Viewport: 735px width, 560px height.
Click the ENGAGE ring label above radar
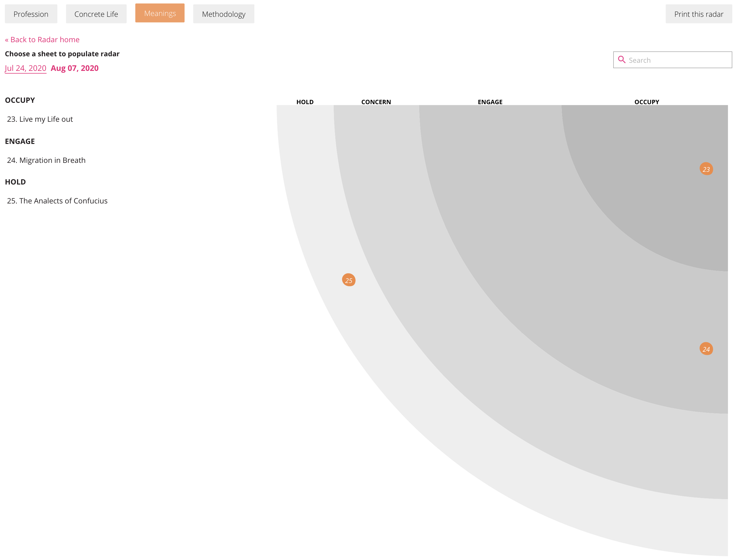coord(490,102)
